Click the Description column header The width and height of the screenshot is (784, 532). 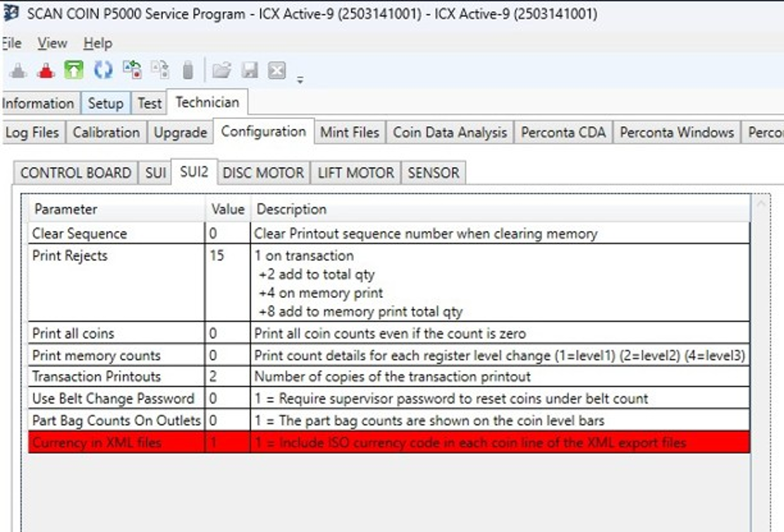[500, 209]
